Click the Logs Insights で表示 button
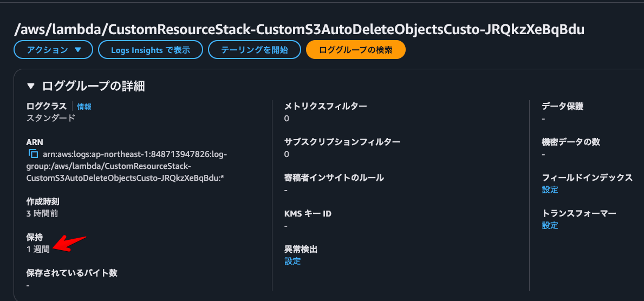 click(151, 50)
